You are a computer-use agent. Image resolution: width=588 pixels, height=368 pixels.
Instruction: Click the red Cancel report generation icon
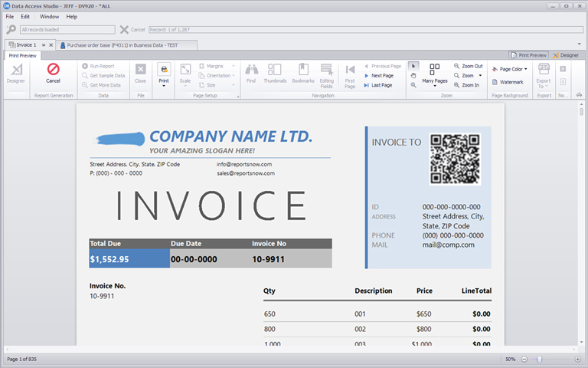[x=53, y=70]
